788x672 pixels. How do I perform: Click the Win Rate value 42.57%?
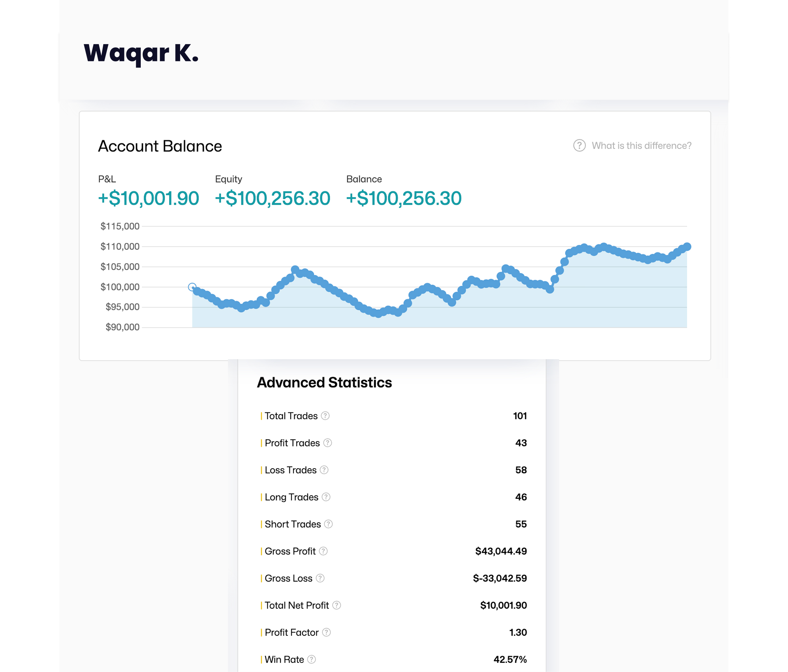[x=510, y=659]
